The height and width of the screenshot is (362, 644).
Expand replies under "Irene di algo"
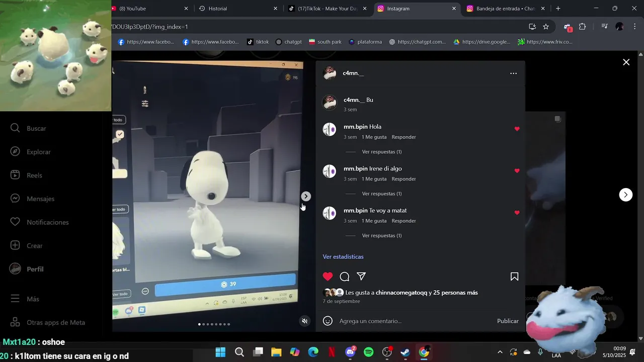(x=381, y=194)
